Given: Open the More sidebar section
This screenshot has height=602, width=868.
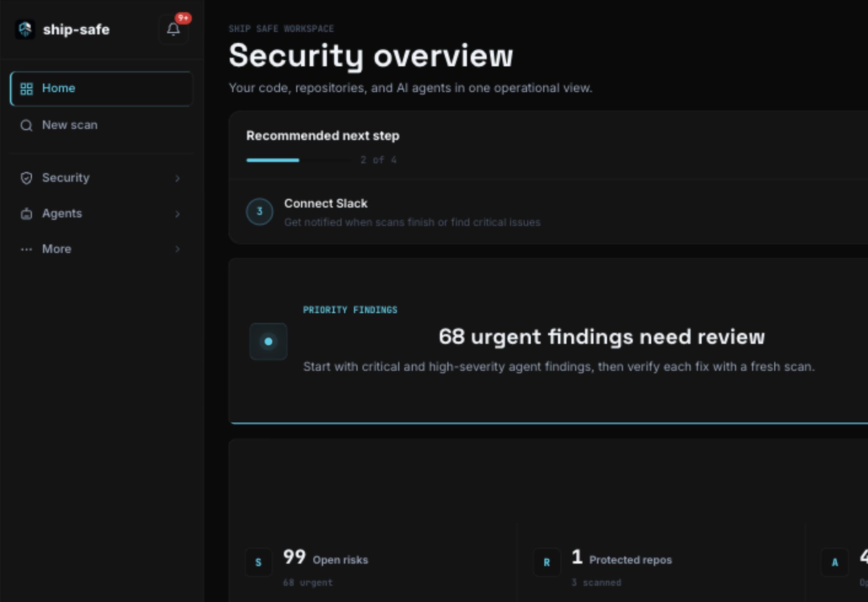Looking at the screenshot, I should pyautogui.click(x=101, y=249).
